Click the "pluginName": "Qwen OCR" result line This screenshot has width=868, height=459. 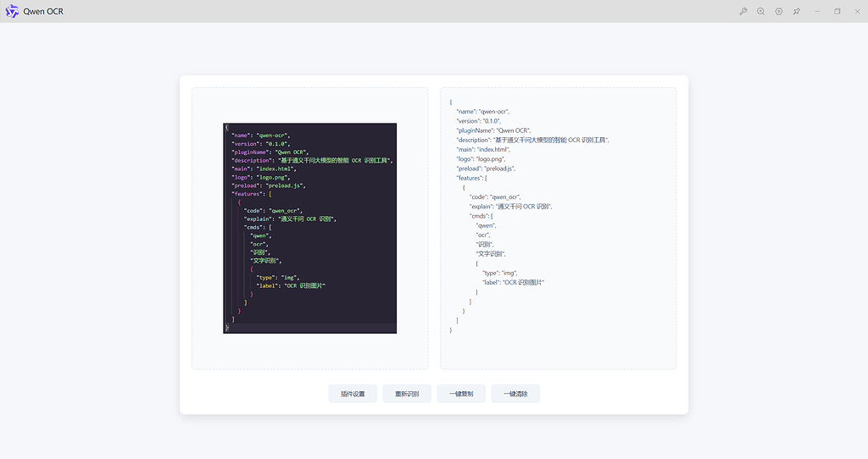click(x=494, y=130)
